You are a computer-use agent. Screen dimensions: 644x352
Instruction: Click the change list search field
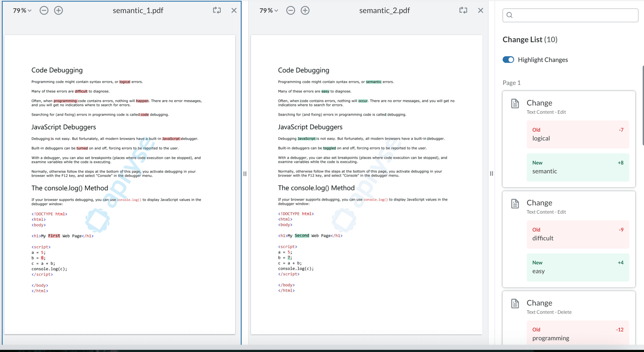[570, 15]
